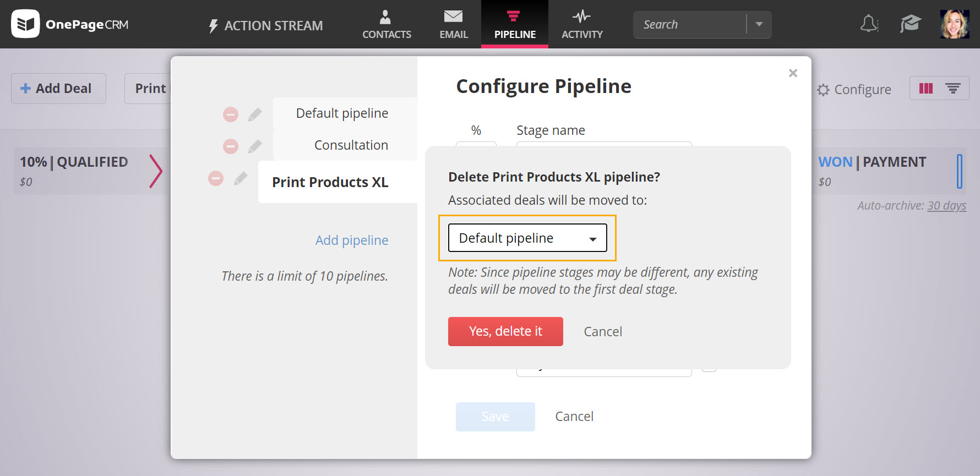The width and height of the screenshot is (980, 476).
Task: Click the red minus beside Default pipeline
Action: (231, 114)
